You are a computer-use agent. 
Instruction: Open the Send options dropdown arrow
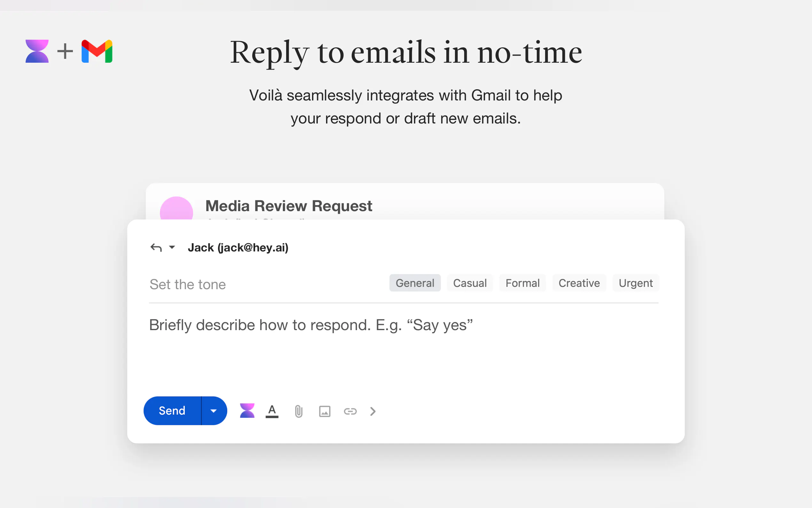[x=214, y=410]
